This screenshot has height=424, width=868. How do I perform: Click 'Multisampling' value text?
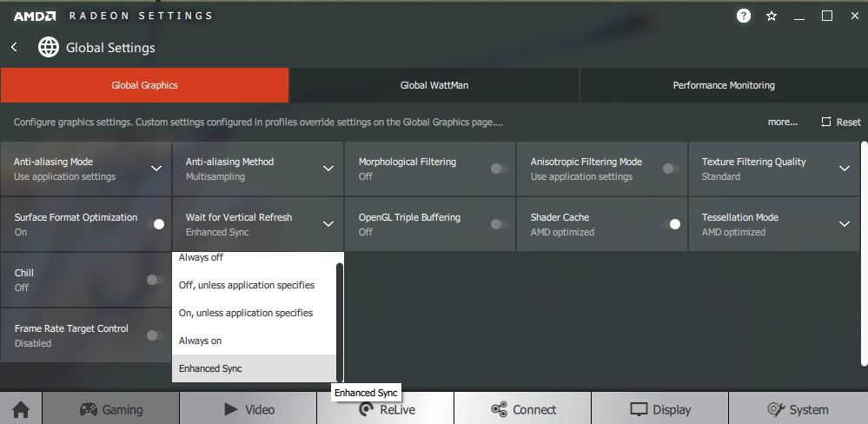coord(215,176)
